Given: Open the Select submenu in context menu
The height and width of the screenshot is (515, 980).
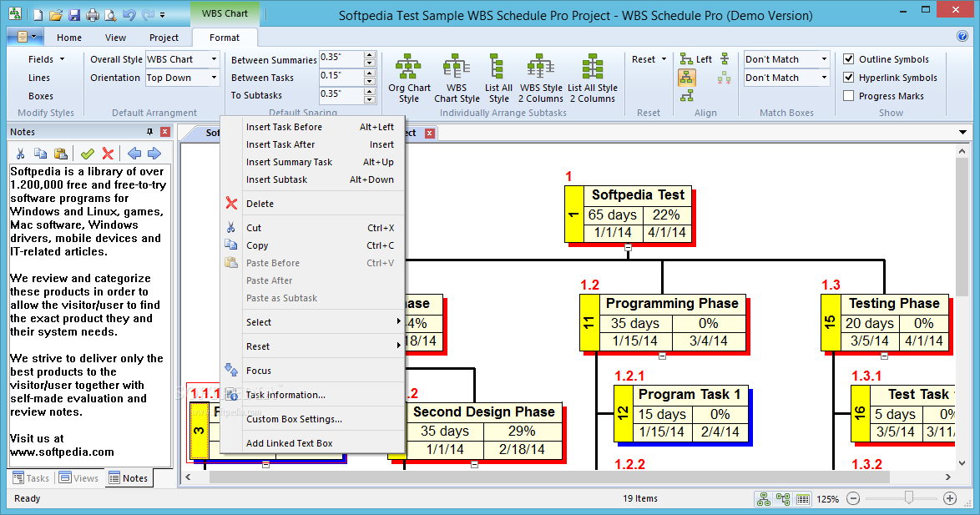Looking at the screenshot, I should (312, 322).
